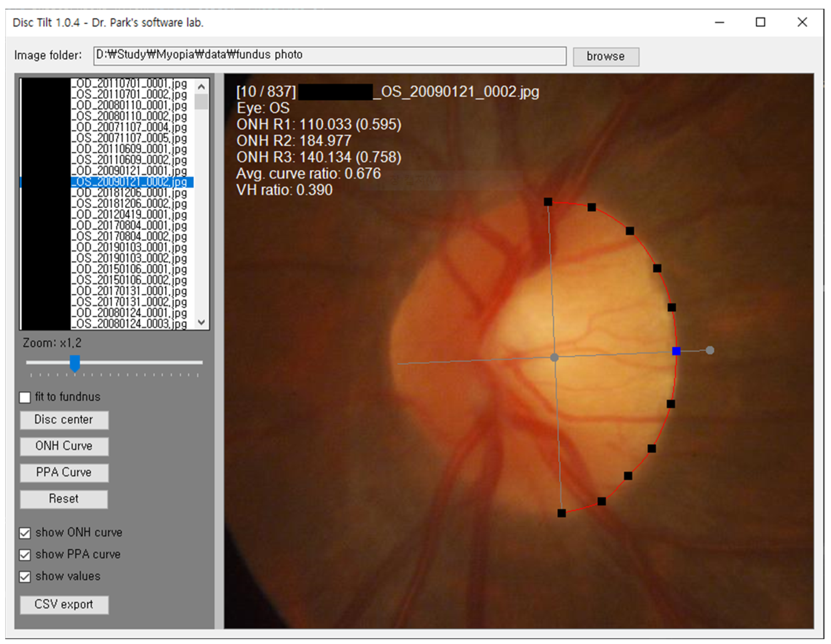Export data with CSV export button
The height and width of the screenshot is (644, 831).
point(64,604)
